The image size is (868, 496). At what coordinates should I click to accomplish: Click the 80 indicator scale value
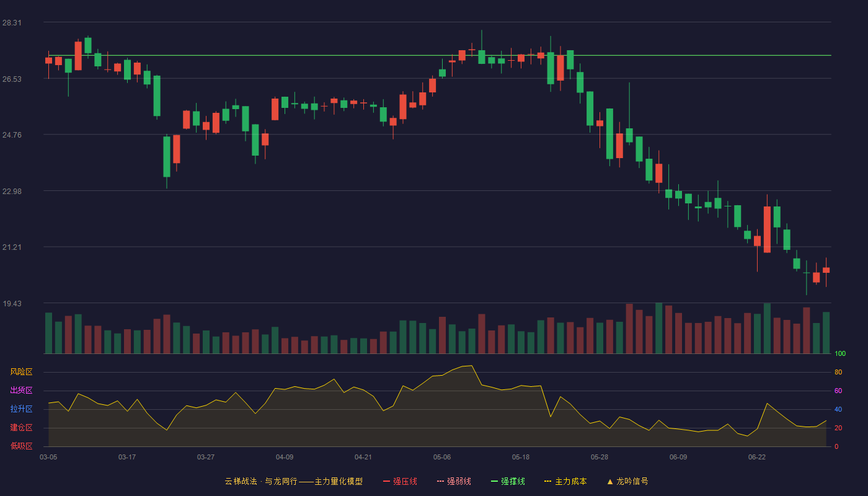[838, 372]
